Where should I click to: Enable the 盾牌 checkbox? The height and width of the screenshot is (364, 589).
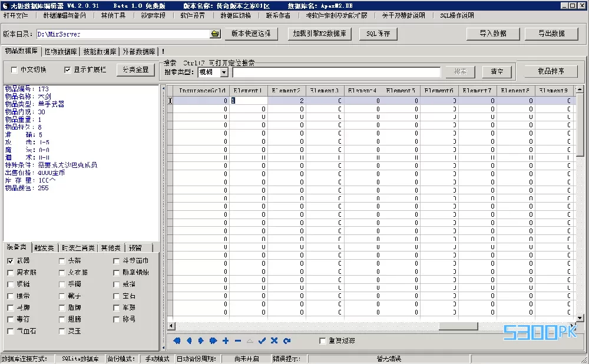tap(62, 307)
